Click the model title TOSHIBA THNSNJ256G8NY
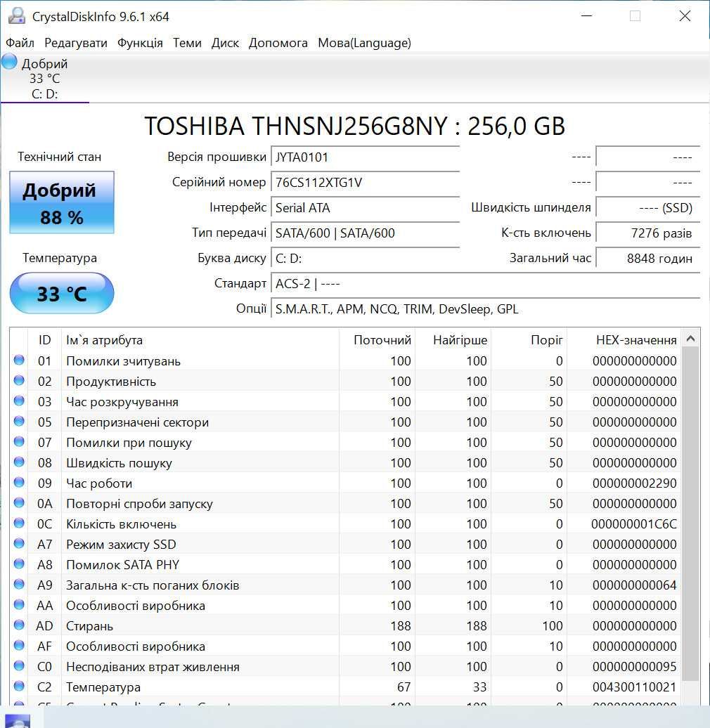Screen dimensions: 710x728 (296, 126)
